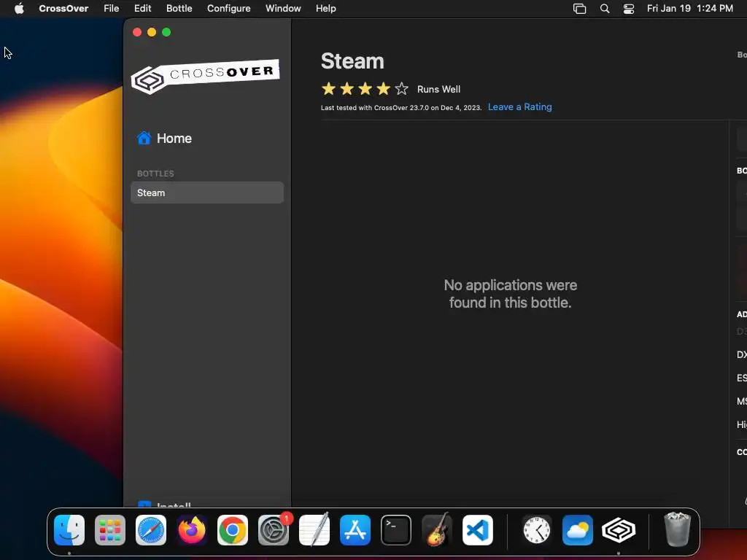Open Trash from the Dock
The image size is (747, 560).
pos(677,529)
